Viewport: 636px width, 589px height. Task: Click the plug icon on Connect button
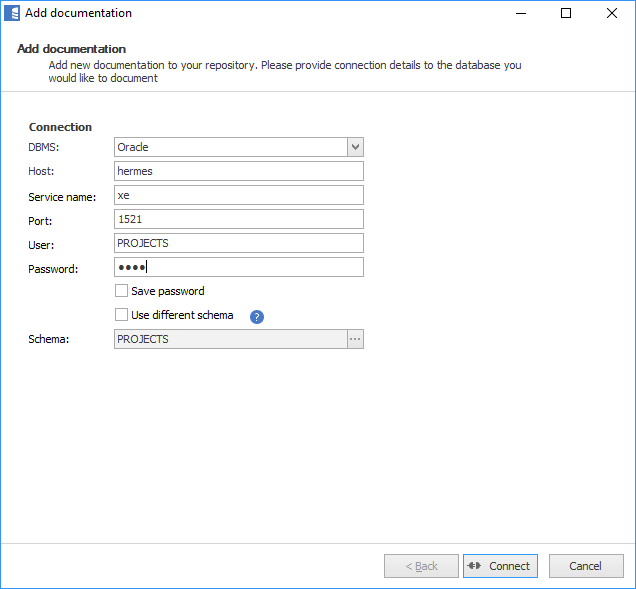click(x=474, y=566)
